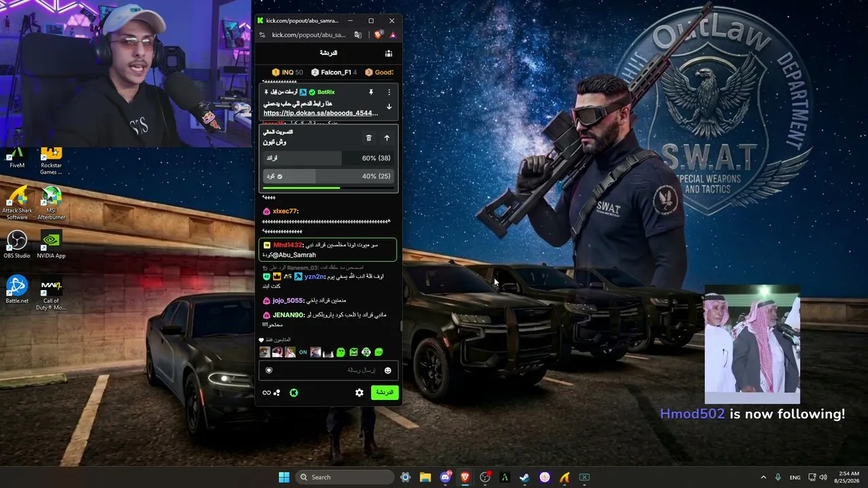Open chat settings gear icon
The height and width of the screenshot is (488, 868).
click(x=359, y=392)
